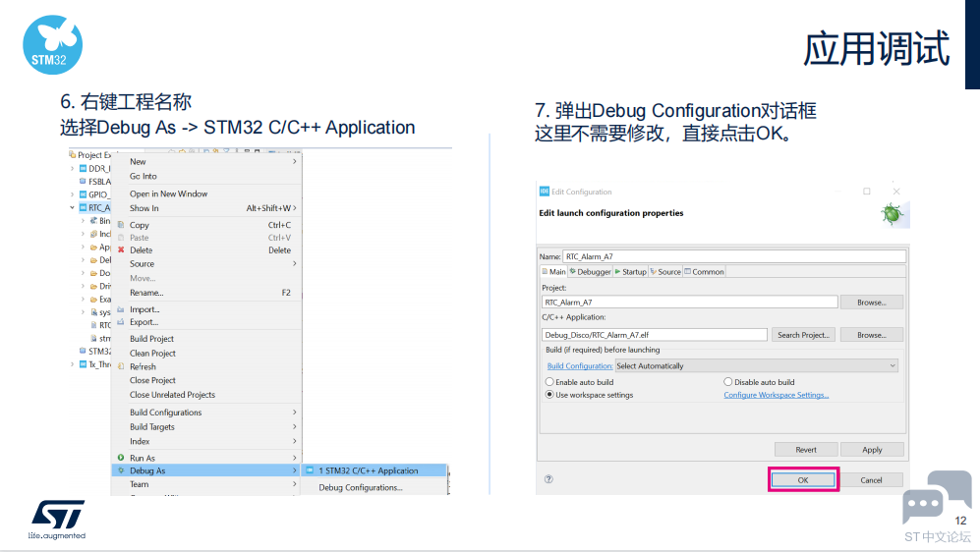Select the Rename... menu entry
The height and width of the screenshot is (552, 980).
pyautogui.click(x=146, y=293)
